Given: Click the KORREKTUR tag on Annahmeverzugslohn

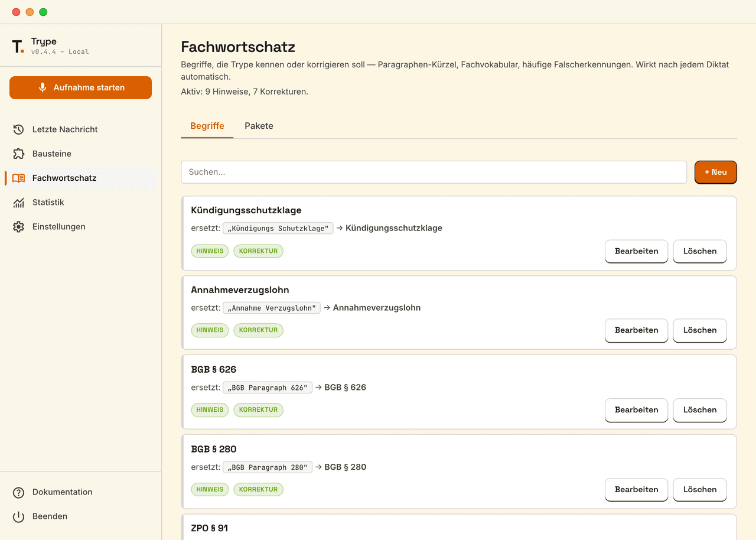Looking at the screenshot, I should tap(258, 330).
